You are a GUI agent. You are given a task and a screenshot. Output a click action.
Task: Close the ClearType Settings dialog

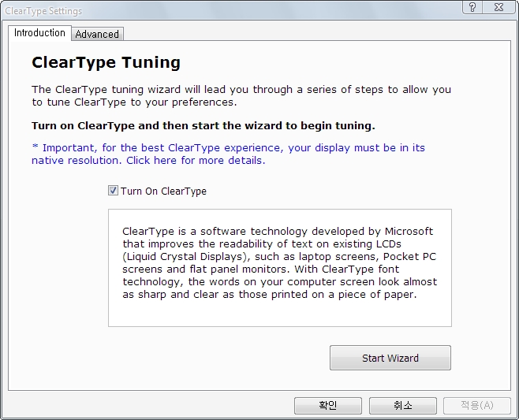[498, 7]
